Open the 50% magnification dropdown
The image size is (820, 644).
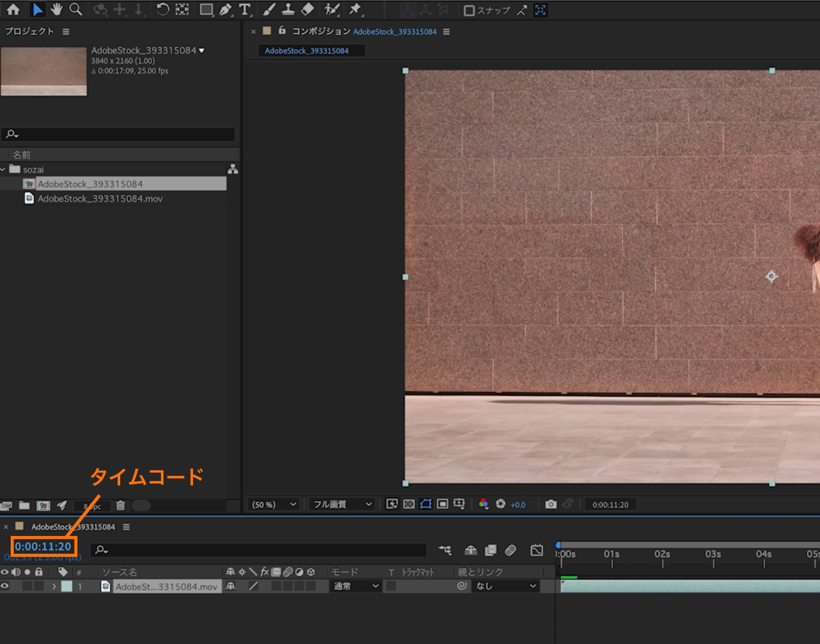coord(274,504)
